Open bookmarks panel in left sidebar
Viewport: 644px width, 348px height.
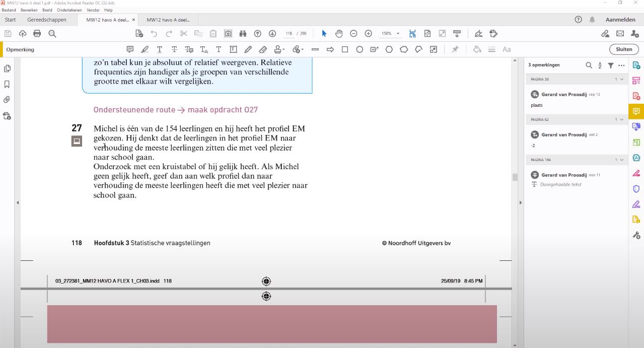point(7,84)
